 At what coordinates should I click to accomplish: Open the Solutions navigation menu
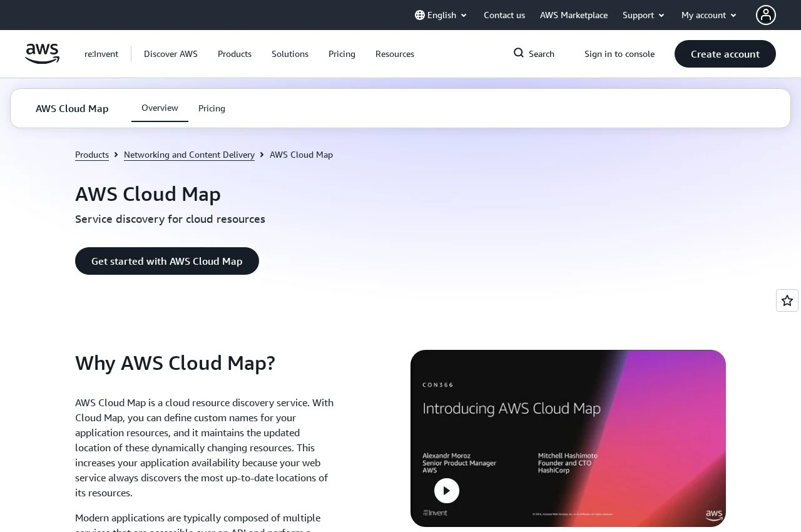290,54
